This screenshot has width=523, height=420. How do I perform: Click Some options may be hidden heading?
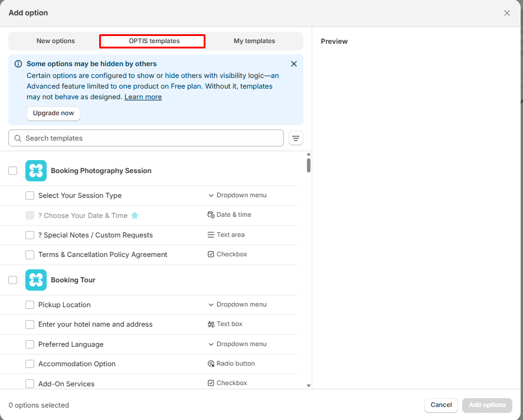coord(91,64)
